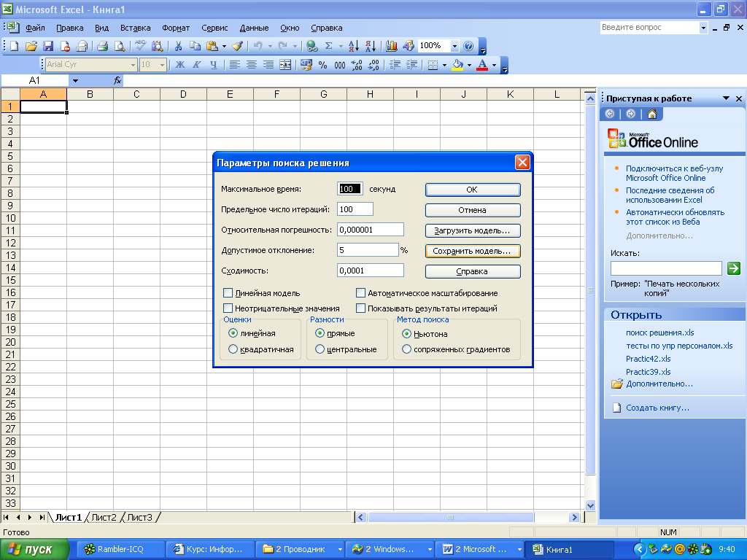Click the Open folder toolbar icon
The height and width of the screenshot is (560, 747).
[x=31, y=46]
